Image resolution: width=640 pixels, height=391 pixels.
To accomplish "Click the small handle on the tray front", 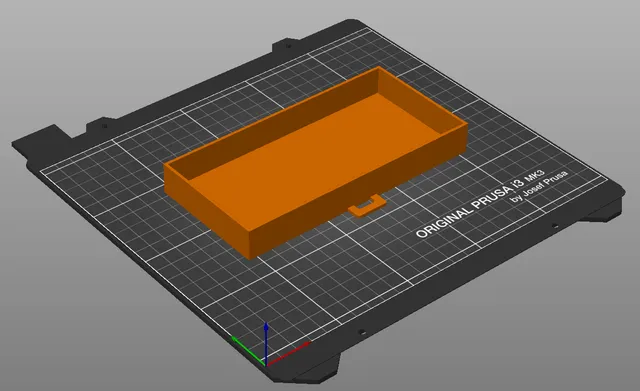I will (x=367, y=205).
